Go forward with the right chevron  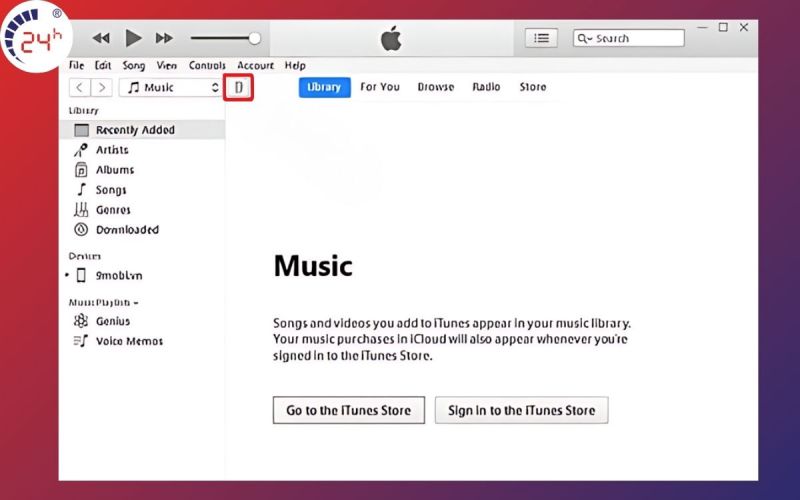[102, 87]
